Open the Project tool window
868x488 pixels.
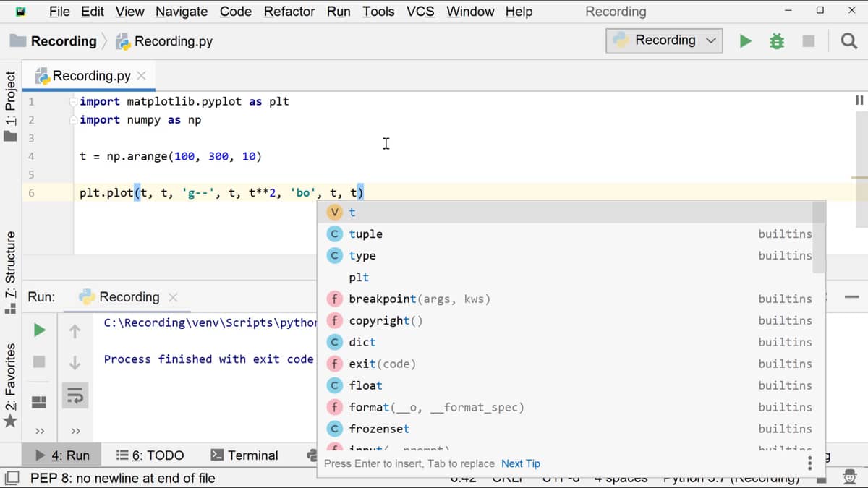pyautogui.click(x=10, y=106)
